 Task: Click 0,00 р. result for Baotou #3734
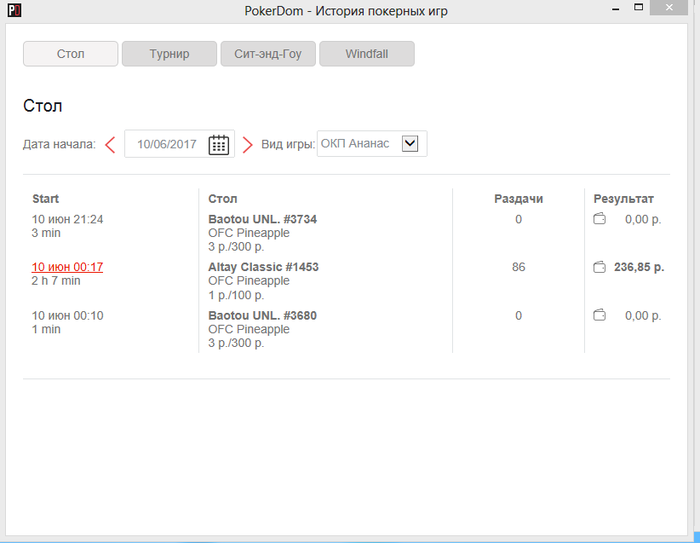[x=643, y=219]
